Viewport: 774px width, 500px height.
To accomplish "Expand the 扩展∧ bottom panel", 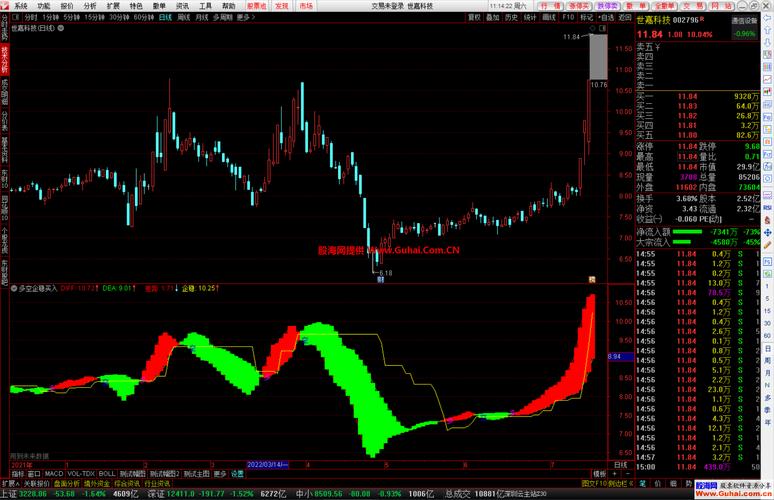I will pyautogui.click(x=10, y=484).
